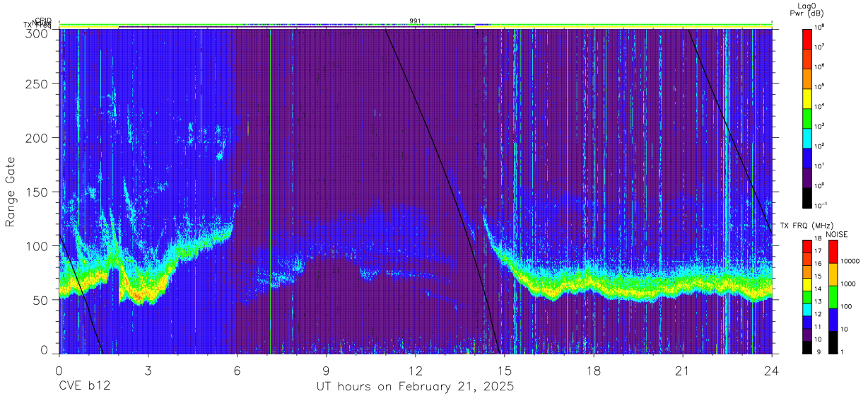The height and width of the screenshot is (401, 868).
Task: Click the '12' hour tick label on the x-axis
Action: coord(415,371)
